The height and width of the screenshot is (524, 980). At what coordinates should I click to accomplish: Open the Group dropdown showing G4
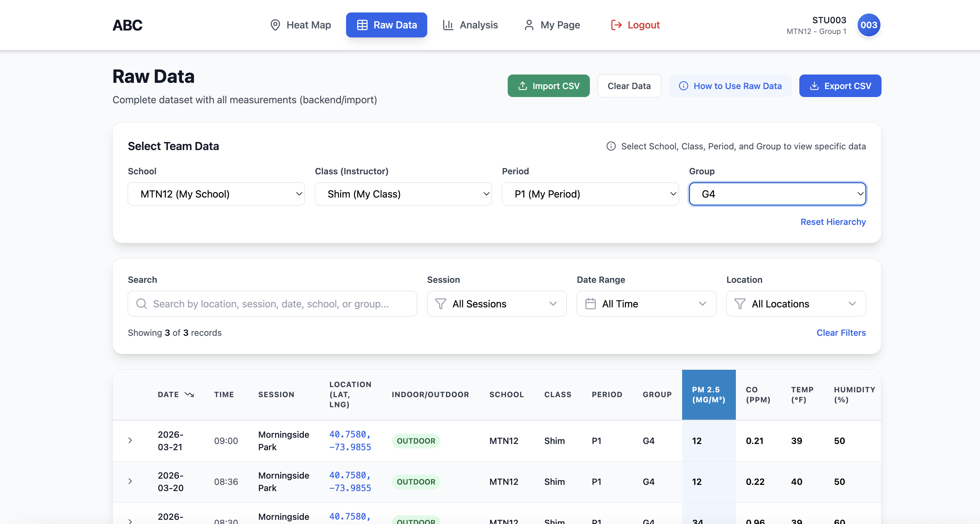(x=777, y=194)
